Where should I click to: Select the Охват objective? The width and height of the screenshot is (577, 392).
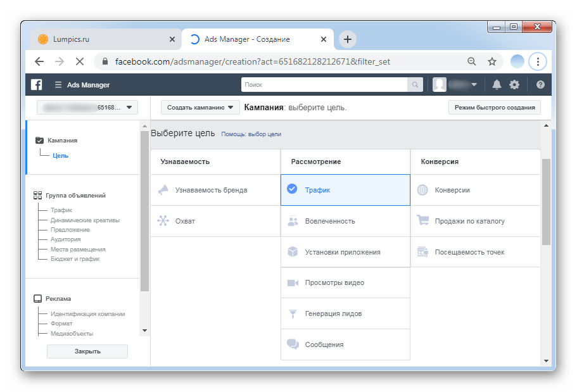(215, 221)
